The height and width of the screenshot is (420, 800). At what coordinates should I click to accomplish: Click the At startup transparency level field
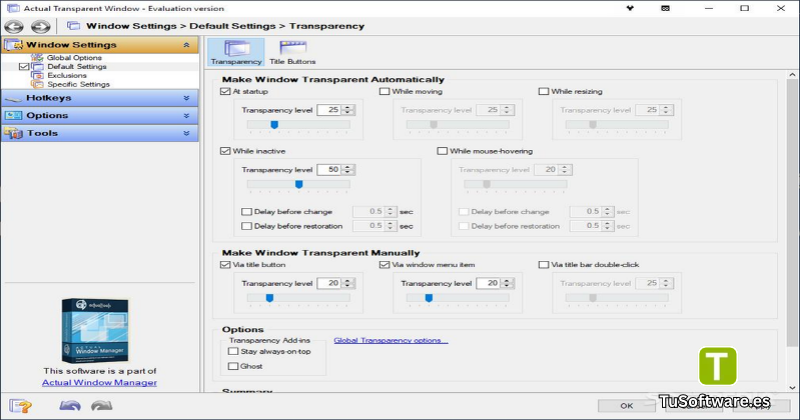tap(329, 110)
